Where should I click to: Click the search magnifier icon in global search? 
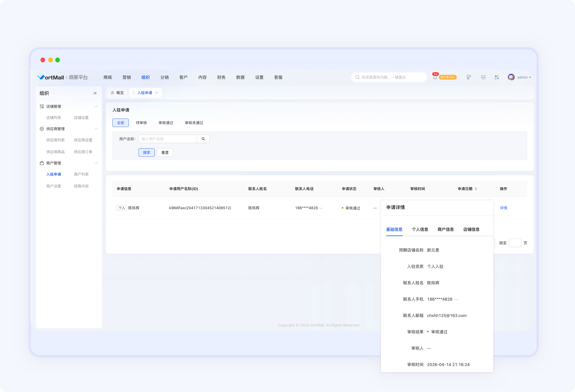pyautogui.click(x=357, y=77)
